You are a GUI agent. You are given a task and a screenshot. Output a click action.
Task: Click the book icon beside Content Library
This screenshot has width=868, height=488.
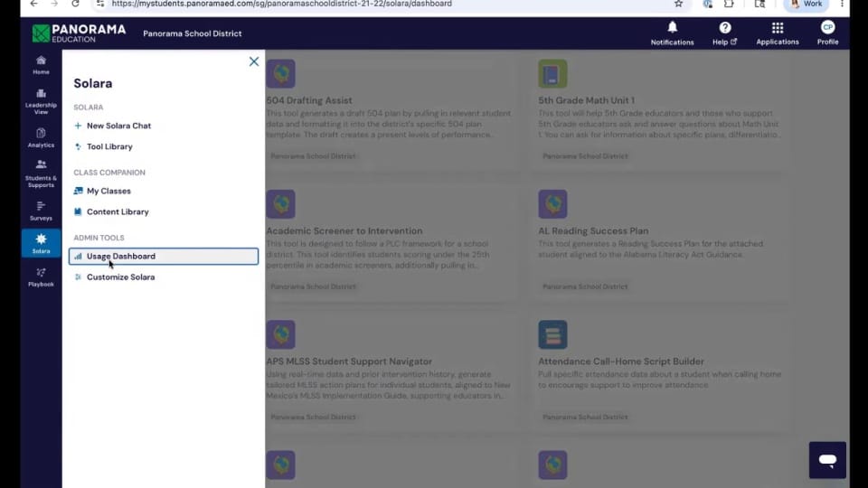click(78, 211)
